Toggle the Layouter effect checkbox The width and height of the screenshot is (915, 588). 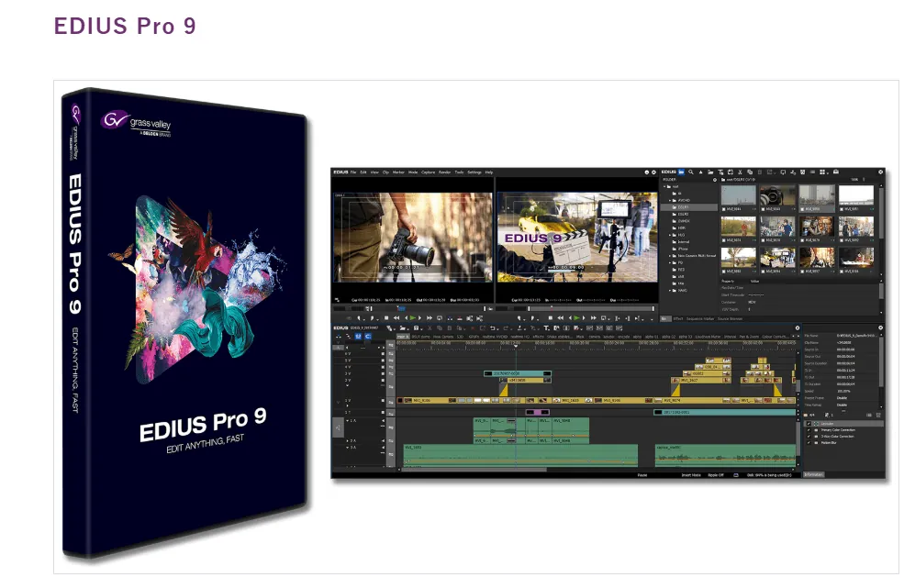[809, 424]
